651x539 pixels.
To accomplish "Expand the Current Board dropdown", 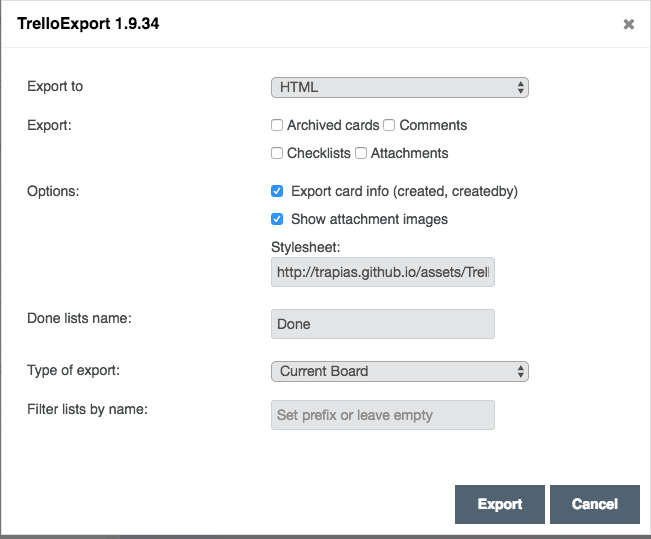I will tap(399, 371).
